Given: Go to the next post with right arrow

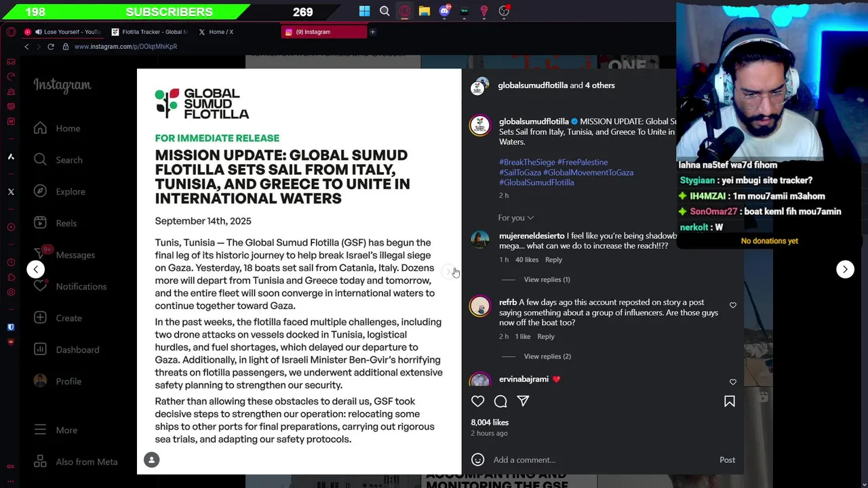Looking at the screenshot, I should click(845, 269).
